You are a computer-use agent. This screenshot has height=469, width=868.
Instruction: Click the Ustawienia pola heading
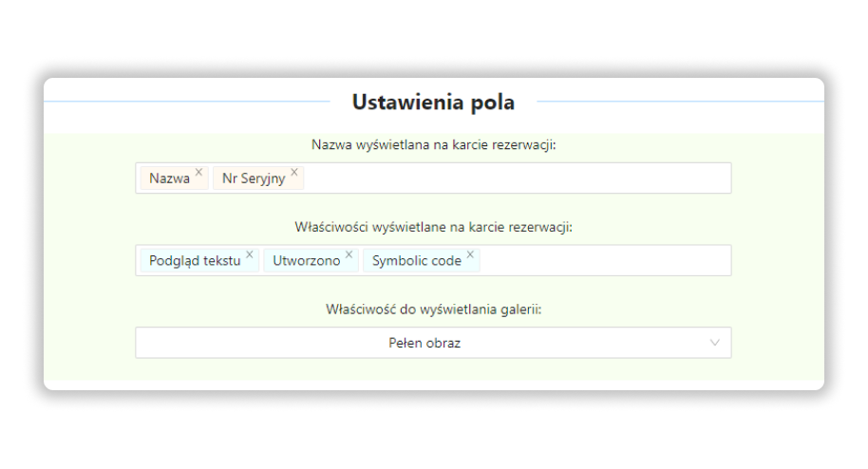(x=433, y=103)
